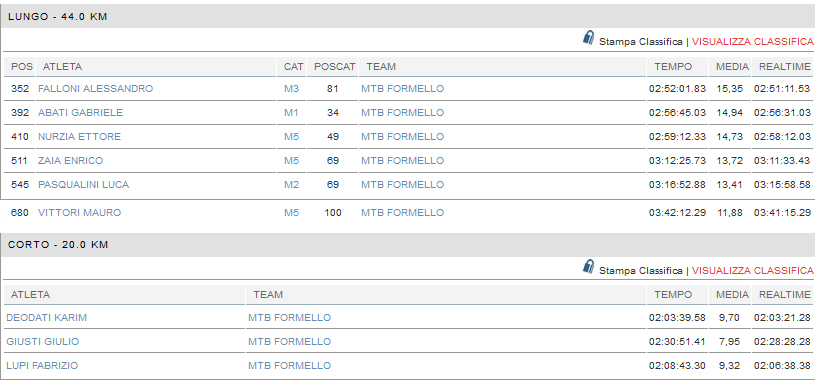Open DEODATI KARIM athlete page
This screenshot has height=386, width=815.
pyautogui.click(x=47, y=317)
